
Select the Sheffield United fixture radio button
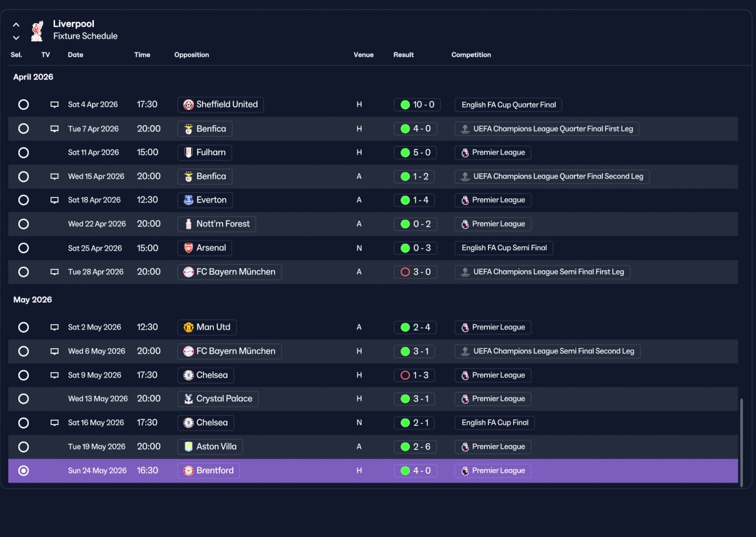24,104
